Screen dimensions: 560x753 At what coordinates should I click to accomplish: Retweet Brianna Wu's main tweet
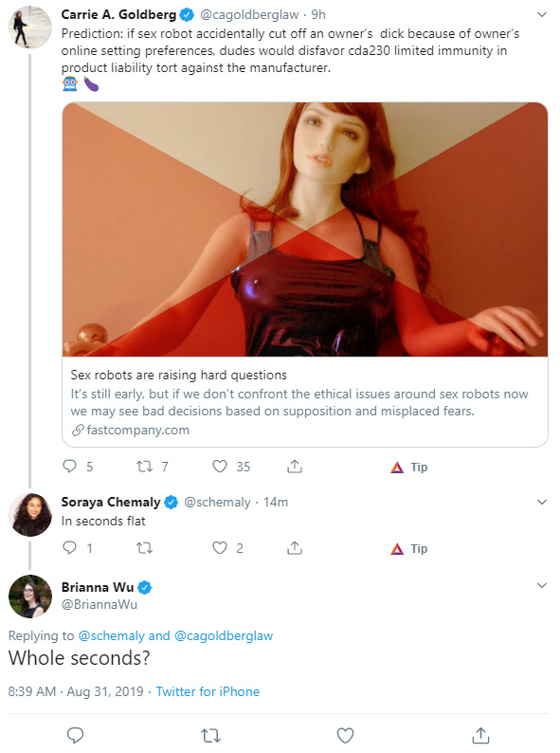(210, 735)
